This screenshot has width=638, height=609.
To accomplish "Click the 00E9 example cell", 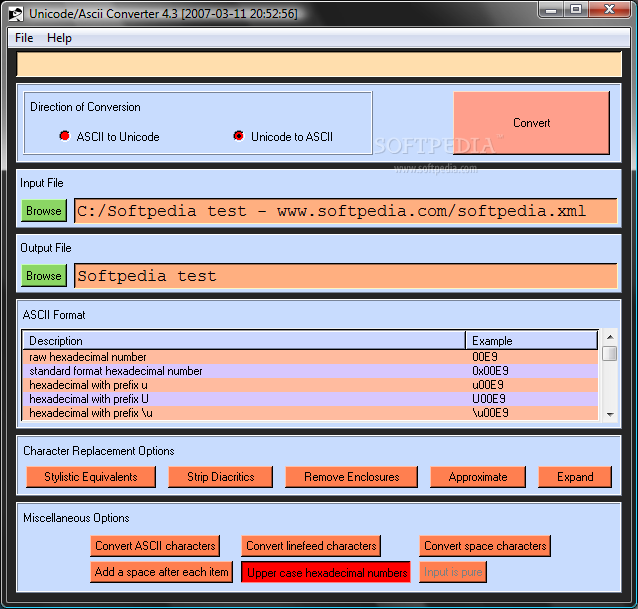I will pos(485,357).
